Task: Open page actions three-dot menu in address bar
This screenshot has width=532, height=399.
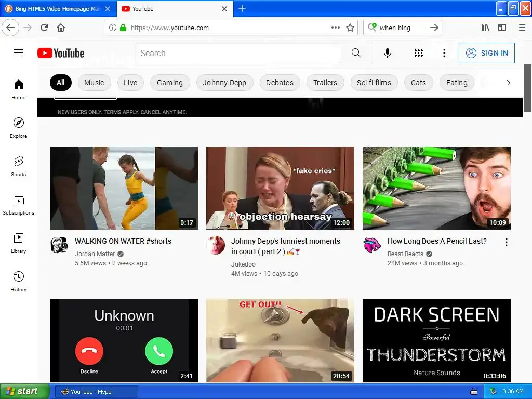Action: pos(336,28)
